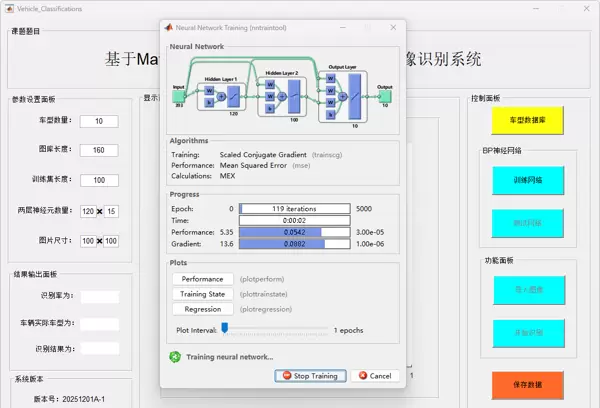Click the Stop Training button
The width and height of the screenshot is (600, 408).
(x=311, y=376)
